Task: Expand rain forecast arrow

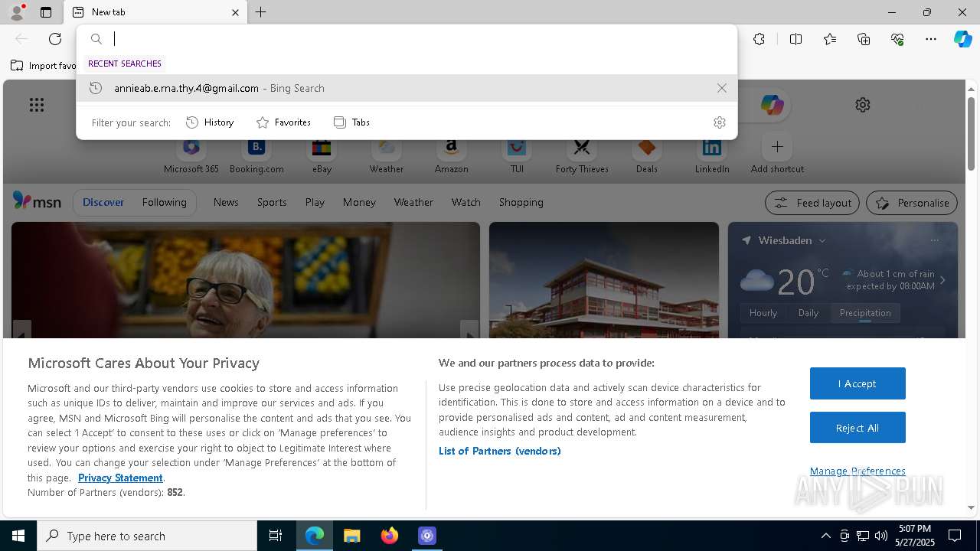Action: point(942,280)
